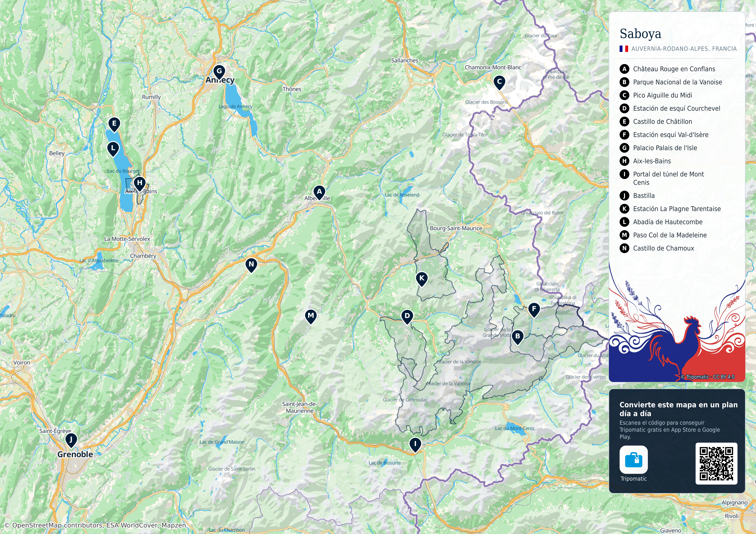Select map pin J above Grenoble

(x=71, y=440)
